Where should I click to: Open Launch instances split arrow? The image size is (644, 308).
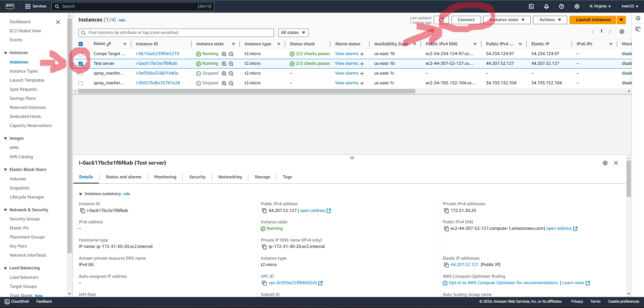coord(621,20)
